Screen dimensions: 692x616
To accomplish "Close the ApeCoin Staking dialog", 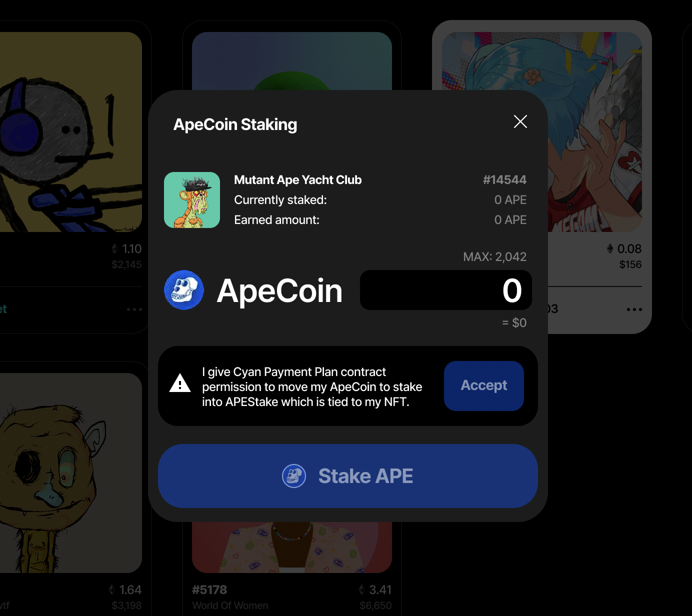I will (x=520, y=121).
